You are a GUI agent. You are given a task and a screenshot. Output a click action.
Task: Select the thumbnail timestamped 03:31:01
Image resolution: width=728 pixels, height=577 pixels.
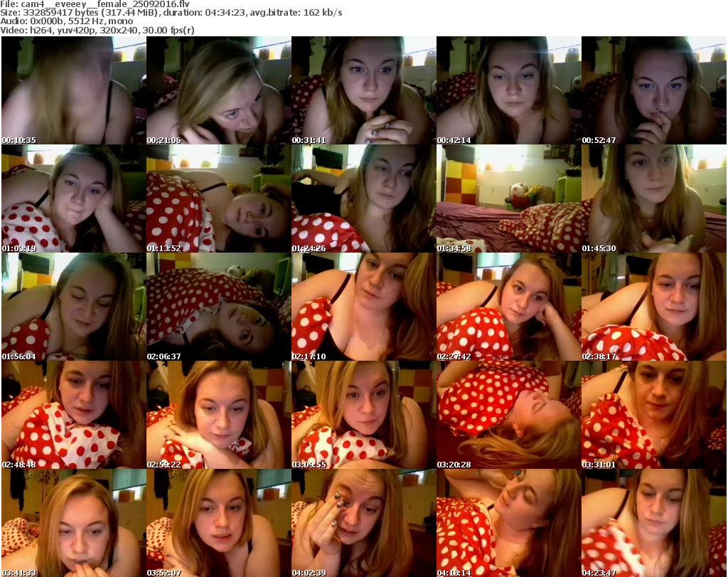pos(654,415)
